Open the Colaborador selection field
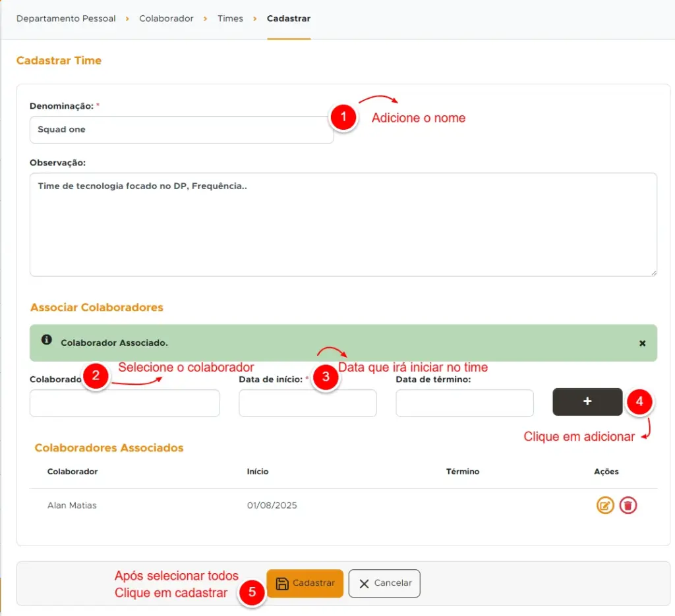The height and width of the screenshot is (616, 675). click(x=125, y=403)
